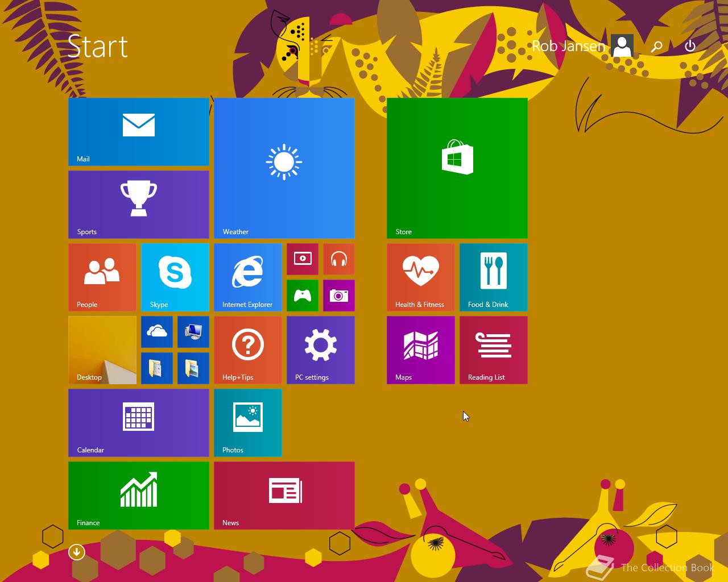Open the small This PC tile
The height and width of the screenshot is (582, 728).
click(193, 332)
